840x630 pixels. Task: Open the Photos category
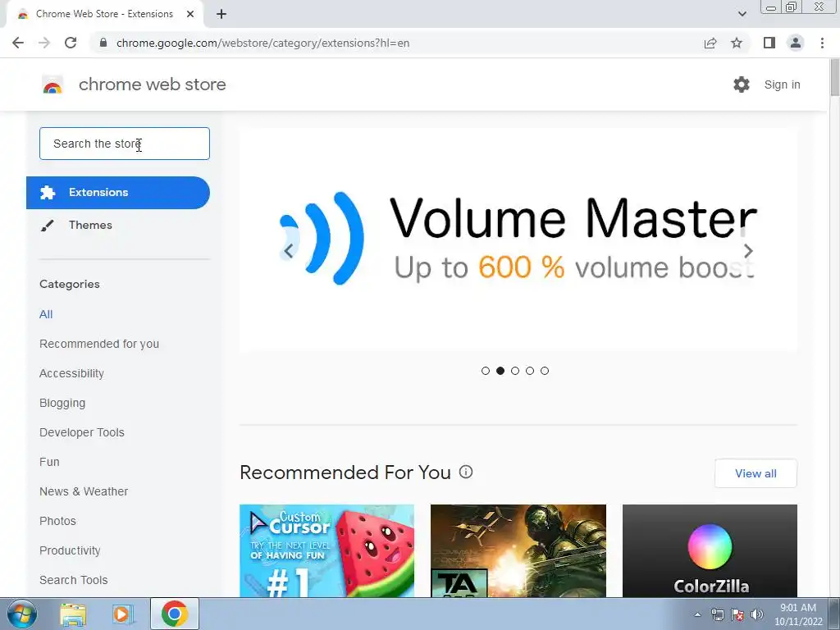58,521
